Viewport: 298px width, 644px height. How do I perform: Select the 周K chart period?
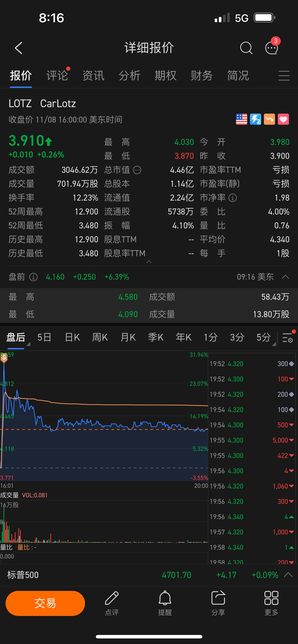point(100,337)
